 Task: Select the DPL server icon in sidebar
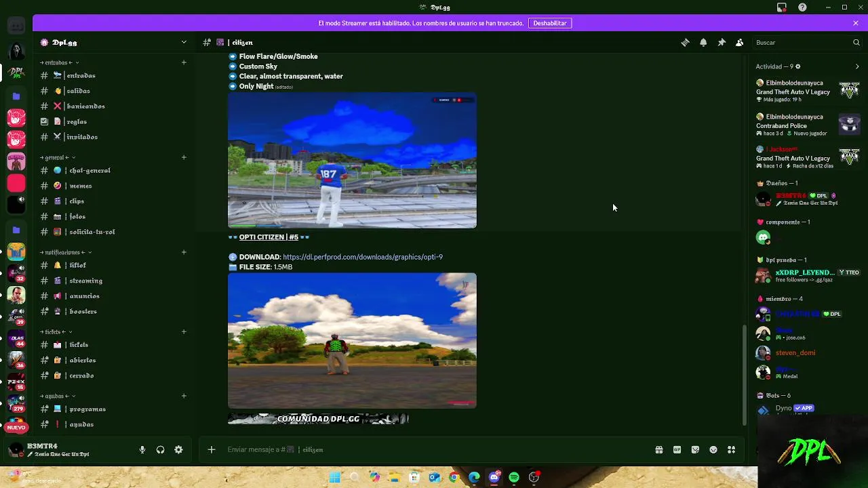point(16,72)
